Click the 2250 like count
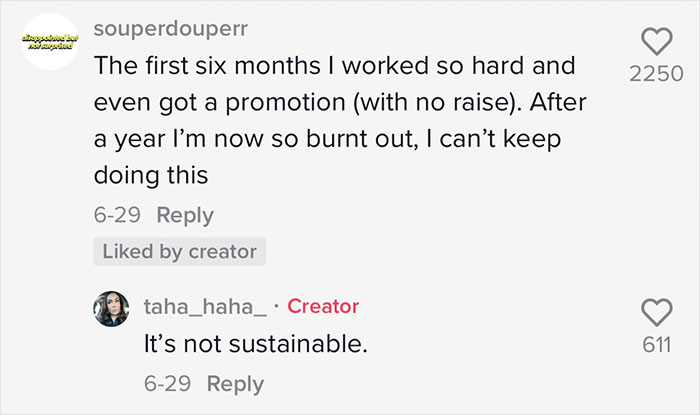 tap(657, 76)
